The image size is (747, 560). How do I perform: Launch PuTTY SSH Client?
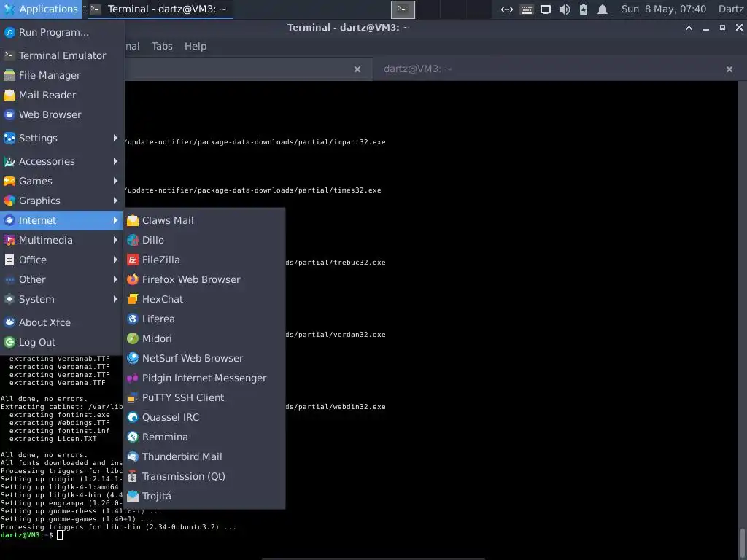(204, 397)
